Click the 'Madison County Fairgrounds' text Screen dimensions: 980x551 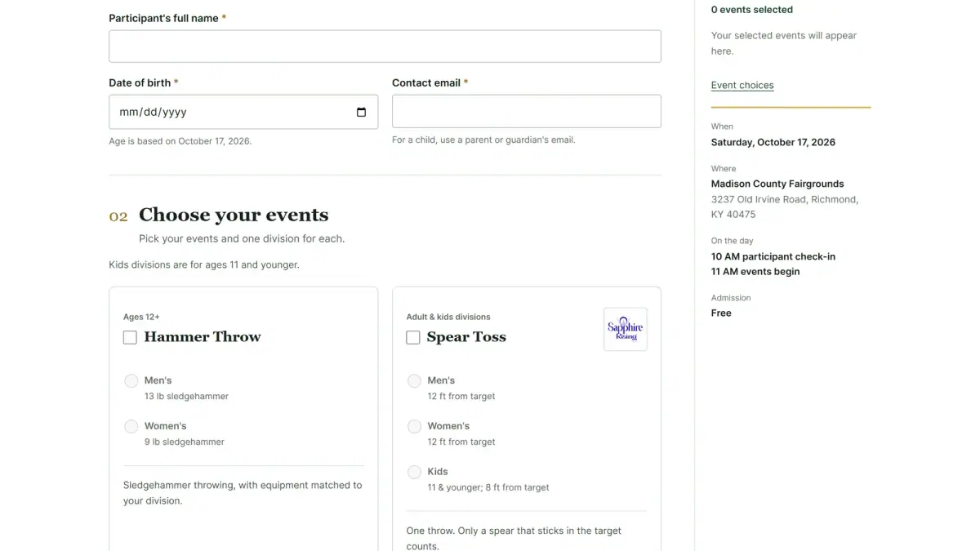click(777, 184)
